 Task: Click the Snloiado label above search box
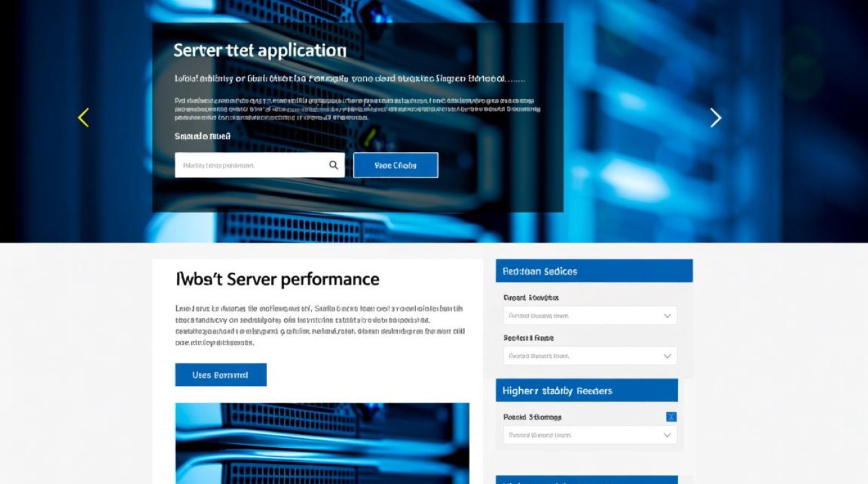pyautogui.click(x=202, y=136)
